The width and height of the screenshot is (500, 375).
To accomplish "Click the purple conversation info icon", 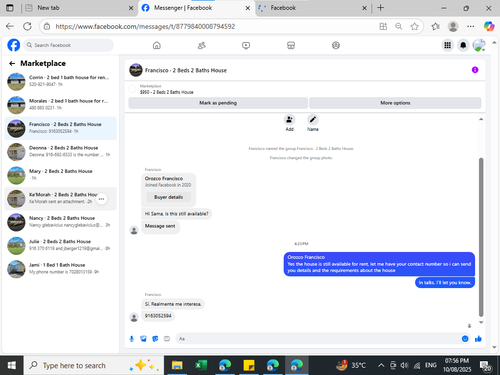I will click(x=475, y=70).
